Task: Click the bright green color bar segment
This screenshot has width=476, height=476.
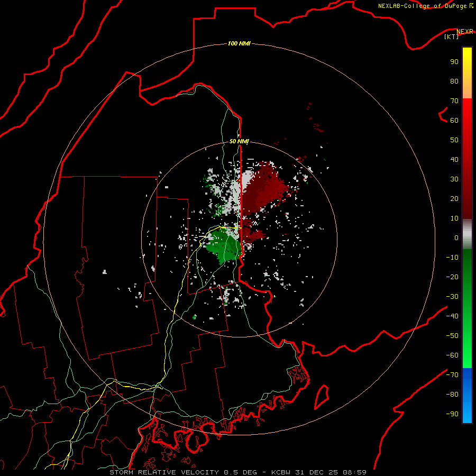Action: click(467, 308)
